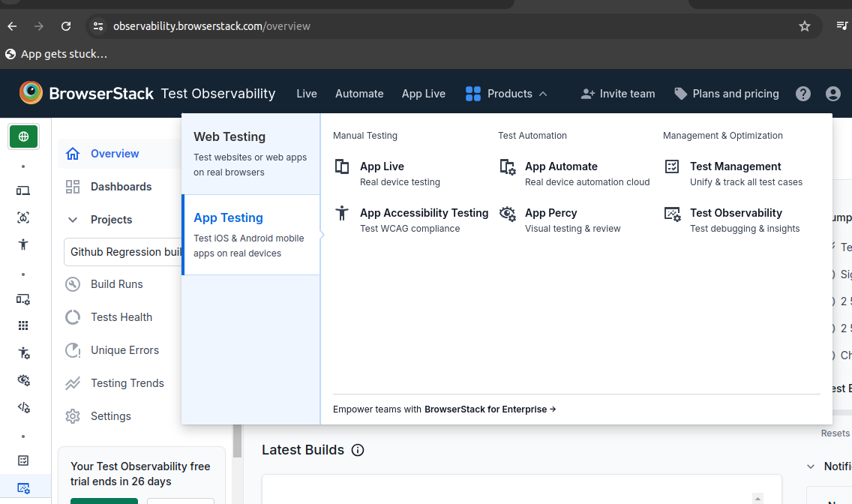Open Live devices icon in left rail
The width and height of the screenshot is (852, 504).
click(22, 190)
